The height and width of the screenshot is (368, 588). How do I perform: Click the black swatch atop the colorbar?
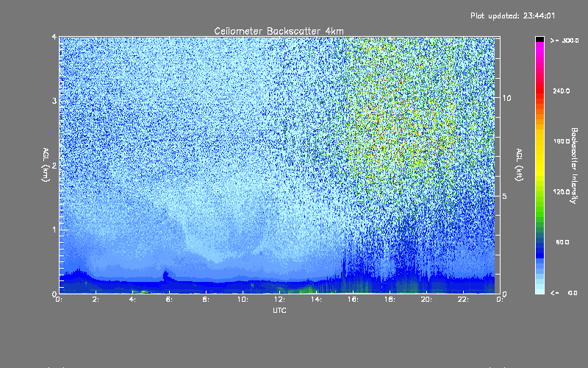tap(539, 39)
